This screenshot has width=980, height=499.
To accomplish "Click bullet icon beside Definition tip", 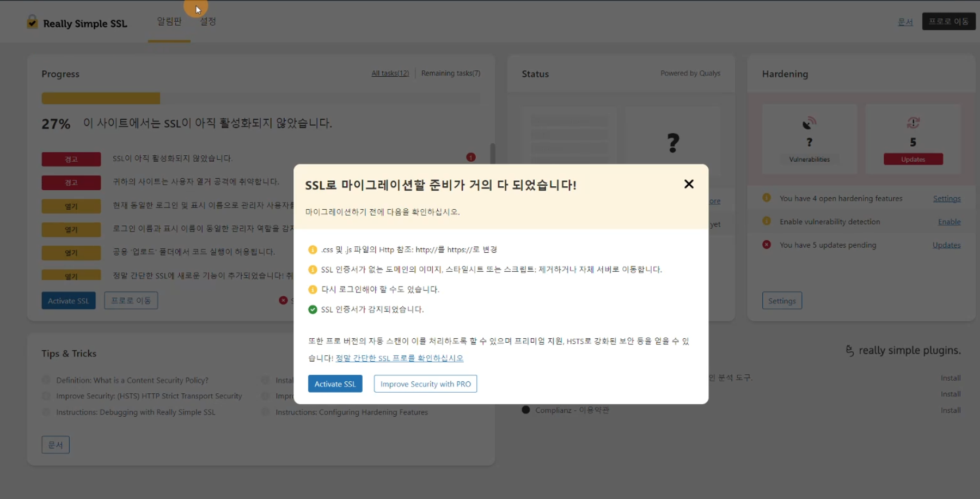I will pos(46,380).
